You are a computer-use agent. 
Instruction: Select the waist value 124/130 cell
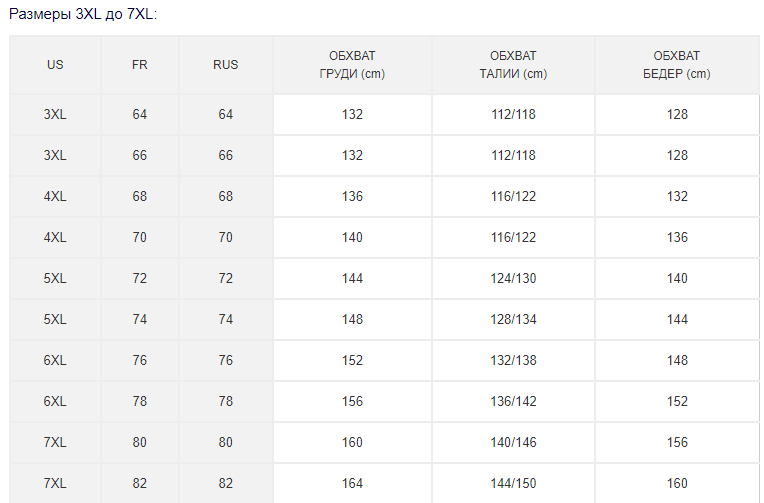[513, 278]
